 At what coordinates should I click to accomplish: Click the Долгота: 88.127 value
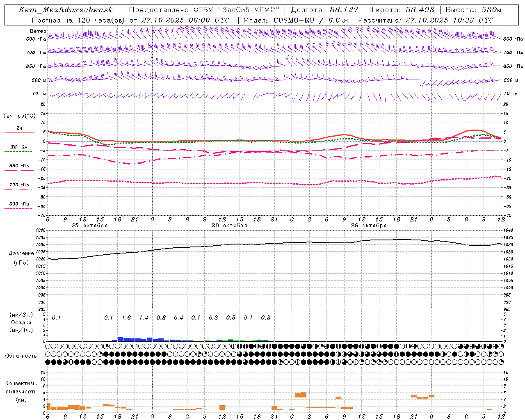324,10
